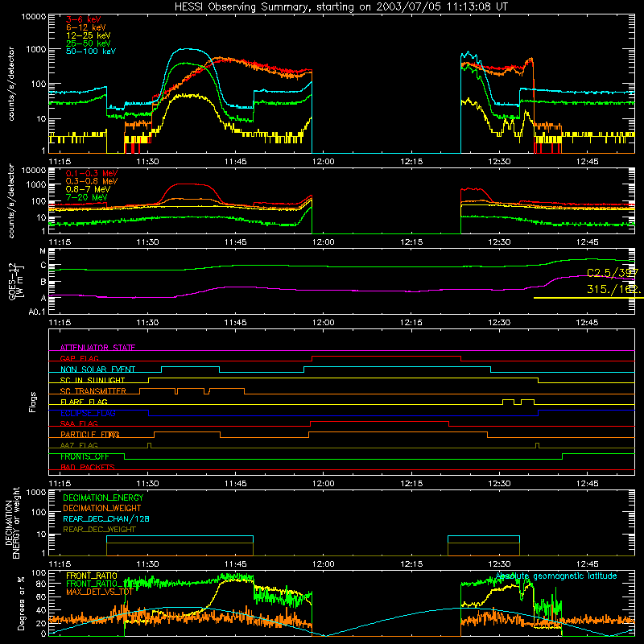Click the FLARE_FLAG label

coord(84,402)
